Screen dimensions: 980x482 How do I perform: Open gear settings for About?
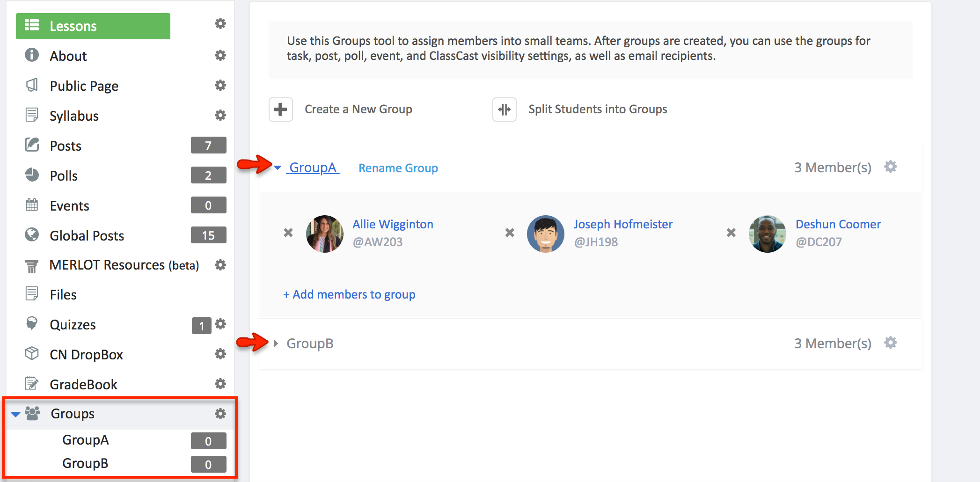point(220,55)
